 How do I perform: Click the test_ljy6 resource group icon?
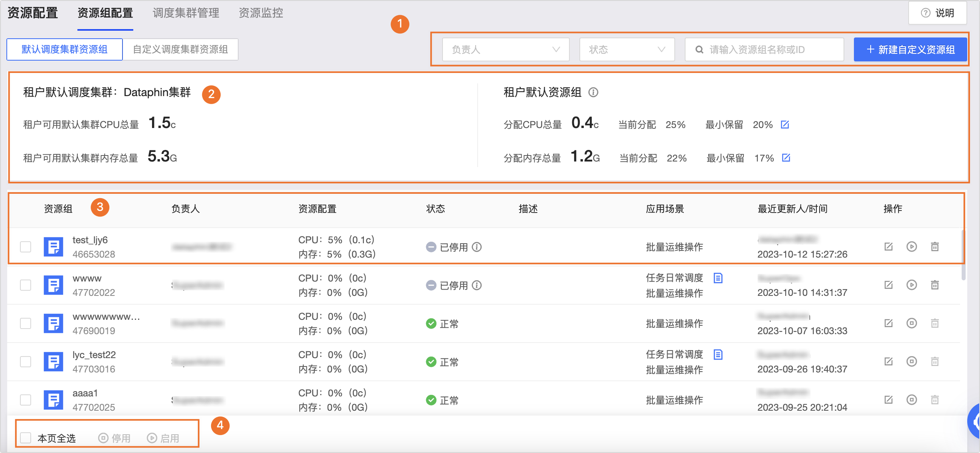coord(53,247)
